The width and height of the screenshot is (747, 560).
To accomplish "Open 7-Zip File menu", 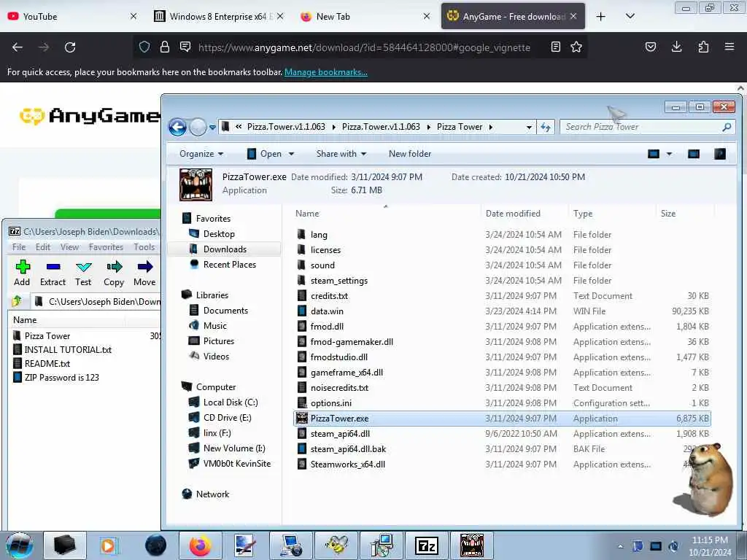I will click(x=19, y=247).
